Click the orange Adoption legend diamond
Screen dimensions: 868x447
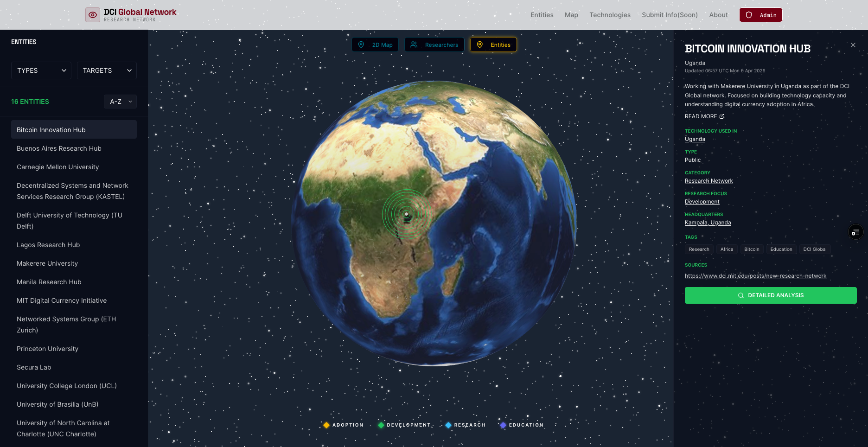pyautogui.click(x=326, y=425)
